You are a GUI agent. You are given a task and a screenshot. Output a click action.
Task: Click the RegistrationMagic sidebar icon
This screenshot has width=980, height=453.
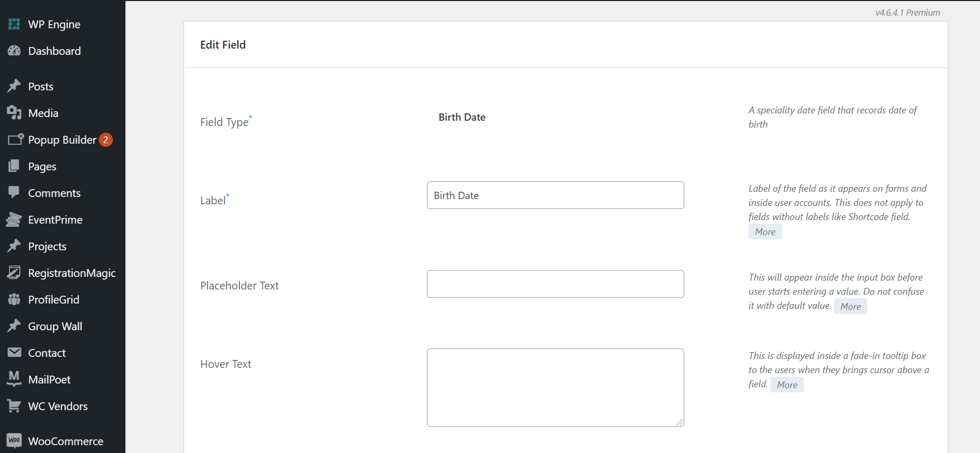click(14, 273)
